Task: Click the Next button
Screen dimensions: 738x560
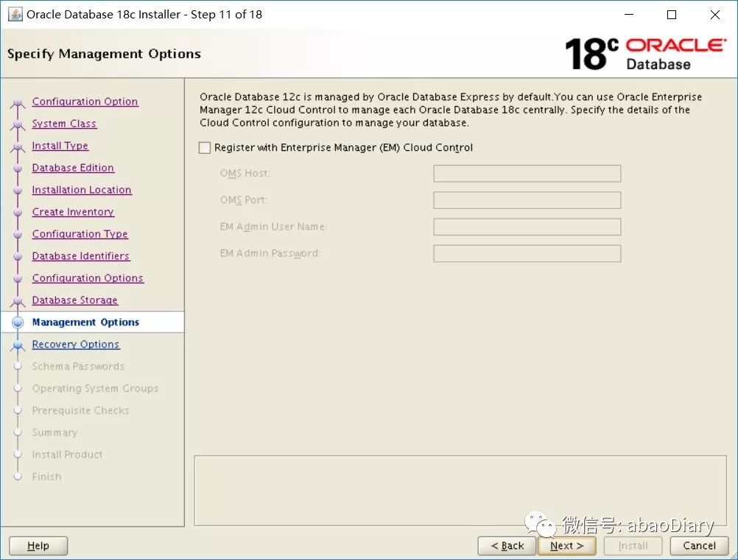Action: (566, 546)
